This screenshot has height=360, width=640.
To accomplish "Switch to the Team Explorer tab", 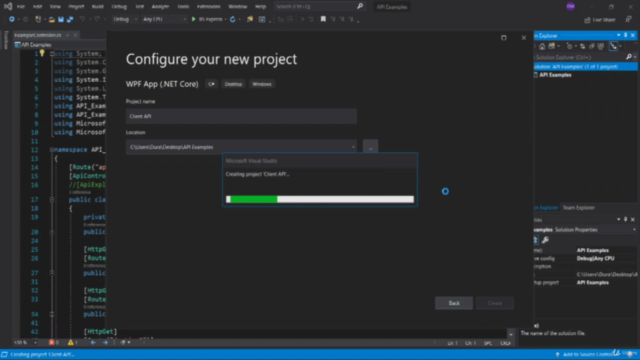I will pos(578,208).
